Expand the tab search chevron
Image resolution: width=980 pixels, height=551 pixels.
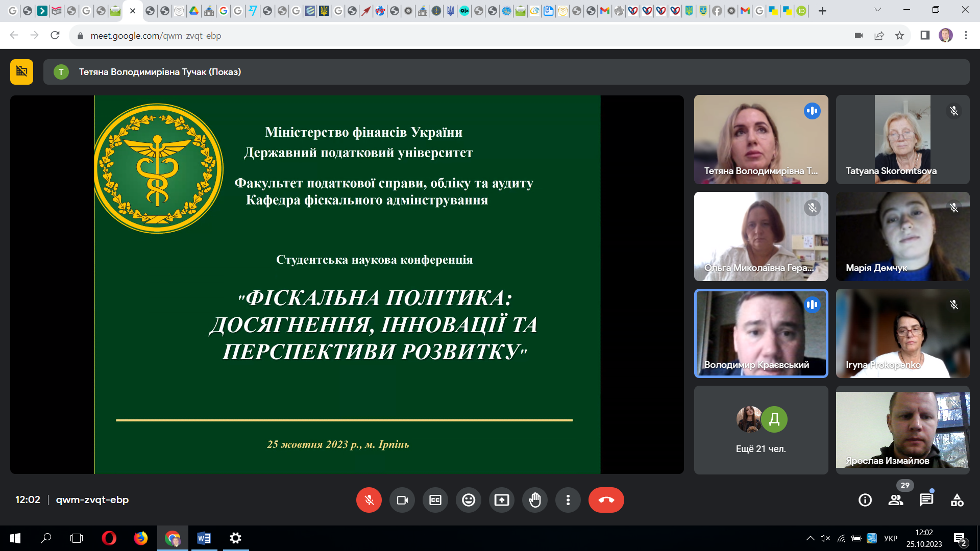pos(877,10)
